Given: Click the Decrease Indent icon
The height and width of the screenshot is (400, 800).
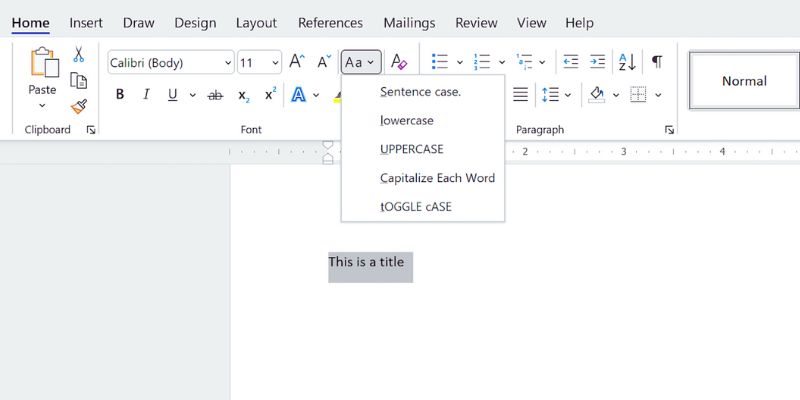Looking at the screenshot, I should (x=571, y=62).
